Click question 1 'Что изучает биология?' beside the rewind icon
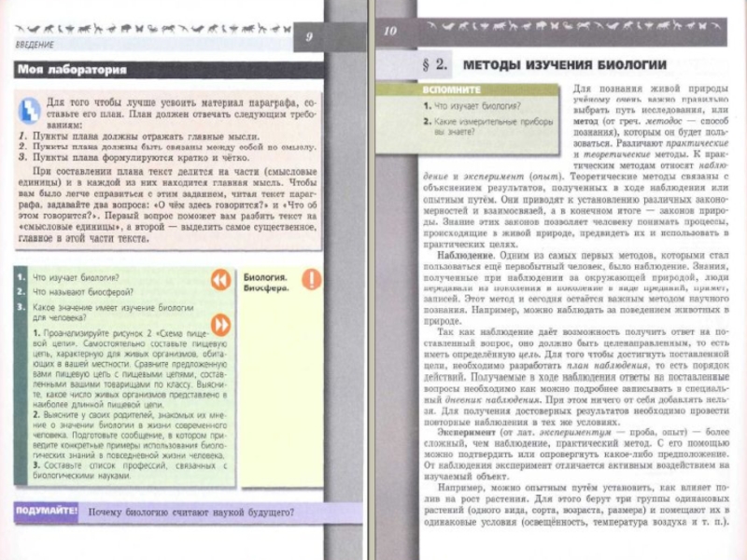This screenshot has width=747, height=560. pyautogui.click(x=76, y=277)
